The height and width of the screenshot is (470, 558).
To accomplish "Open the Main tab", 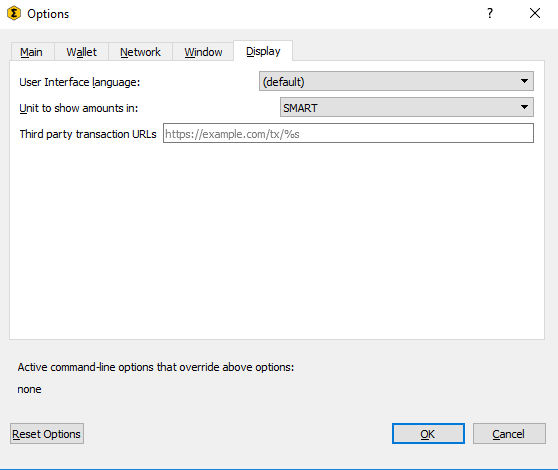I will 32,52.
